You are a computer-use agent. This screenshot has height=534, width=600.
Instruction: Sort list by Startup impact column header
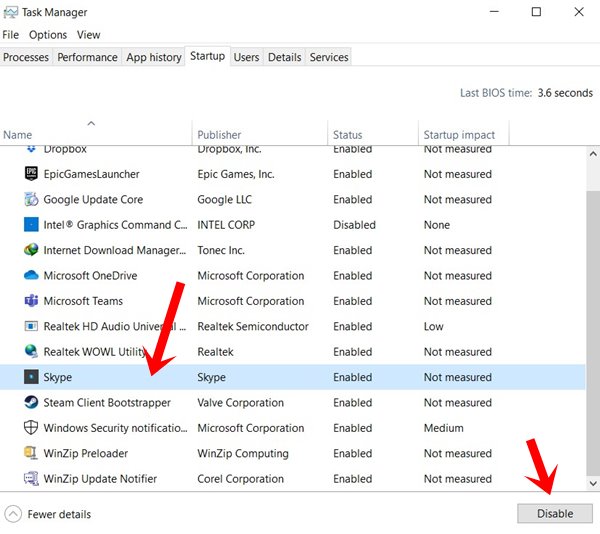(464, 132)
